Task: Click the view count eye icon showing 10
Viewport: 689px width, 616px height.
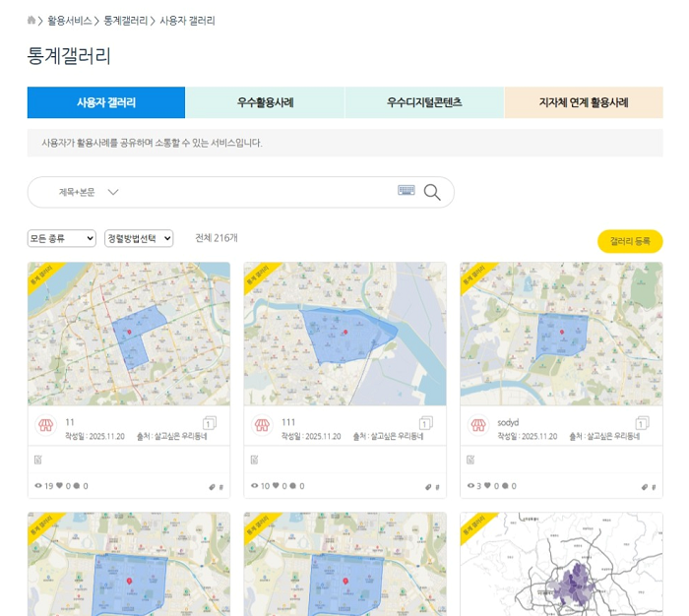Action: point(254,485)
